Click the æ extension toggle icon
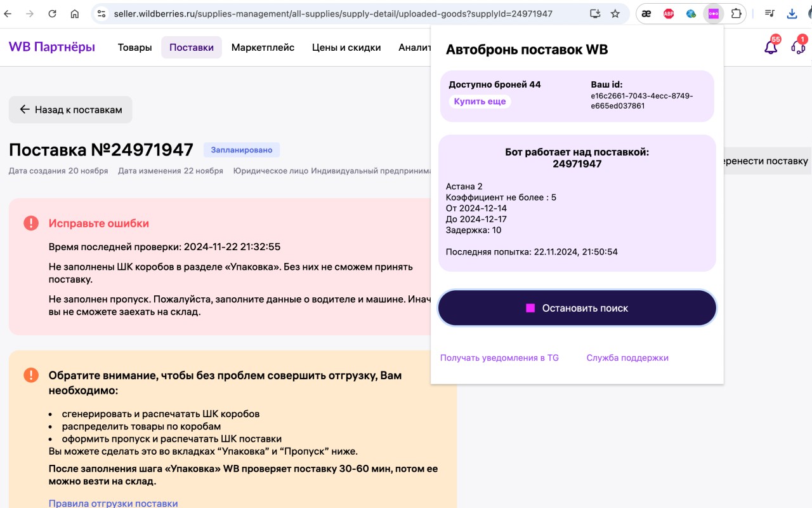 click(646, 12)
